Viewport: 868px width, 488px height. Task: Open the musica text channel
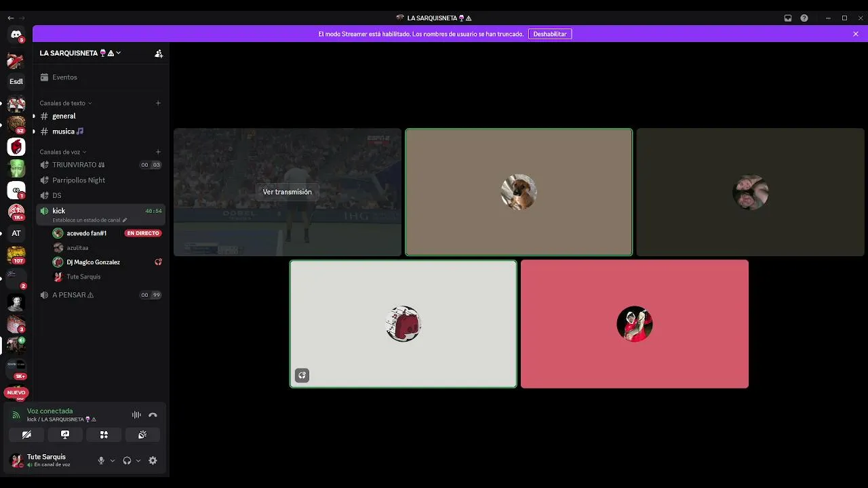coord(100,131)
